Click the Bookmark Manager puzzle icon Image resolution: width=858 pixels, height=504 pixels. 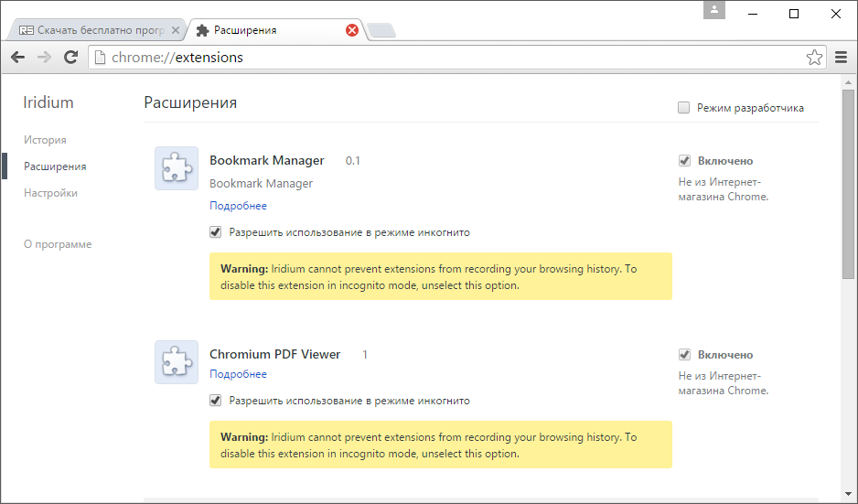(x=177, y=168)
